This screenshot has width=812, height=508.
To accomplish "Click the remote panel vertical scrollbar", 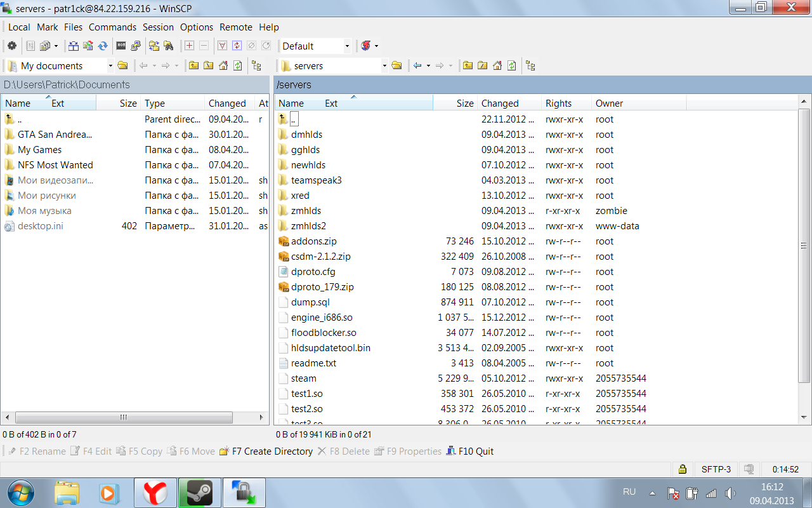I will pyautogui.click(x=804, y=246).
